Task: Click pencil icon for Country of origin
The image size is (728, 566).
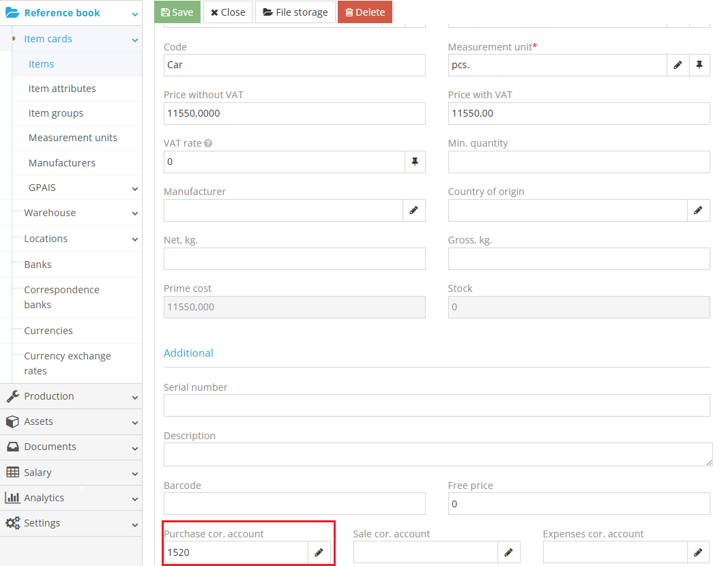Action: 698,211
